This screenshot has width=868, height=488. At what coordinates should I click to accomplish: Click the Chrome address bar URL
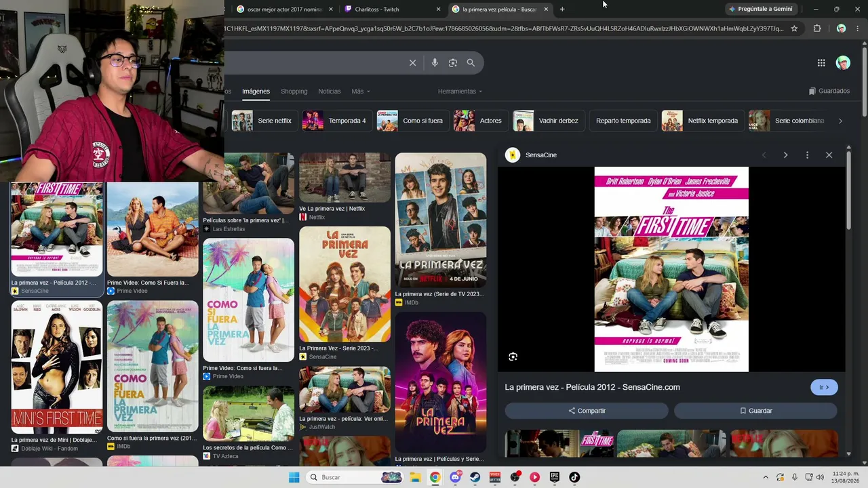(x=505, y=28)
